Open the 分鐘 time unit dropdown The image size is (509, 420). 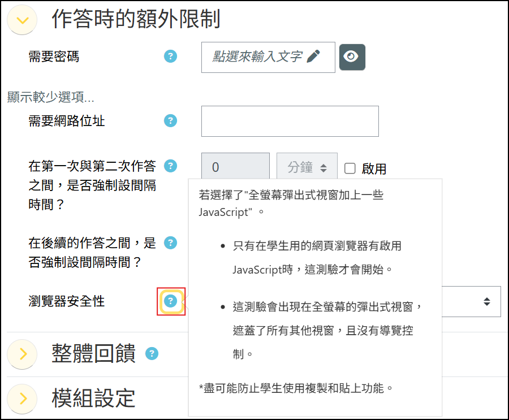[307, 166]
